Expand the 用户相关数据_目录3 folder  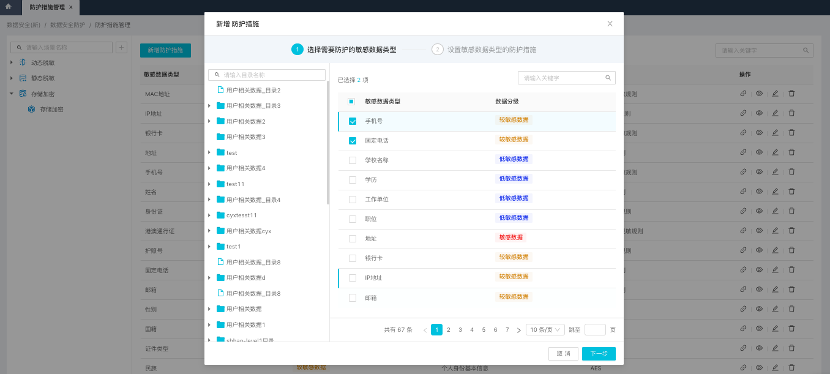point(210,106)
